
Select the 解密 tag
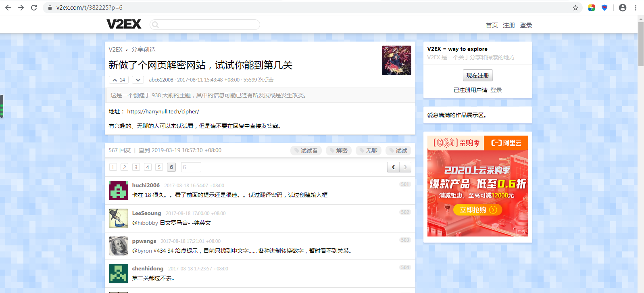(x=339, y=151)
